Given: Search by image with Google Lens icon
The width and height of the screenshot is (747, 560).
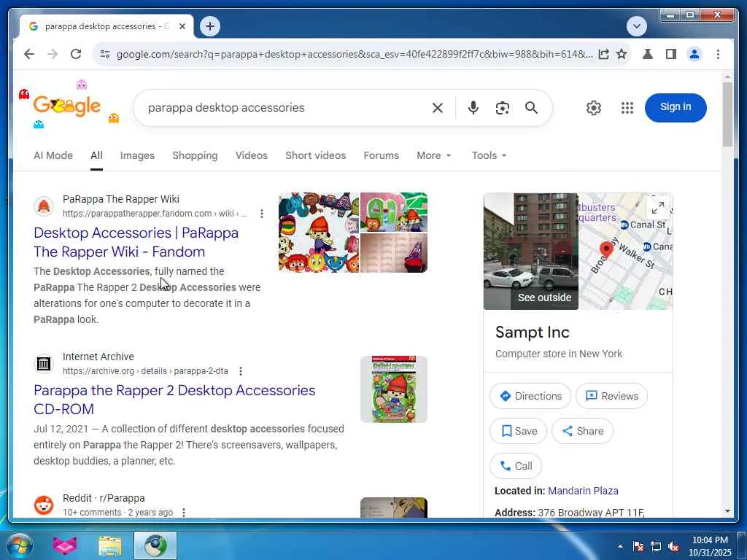Looking at the screenshot, I should click(502, 108).
